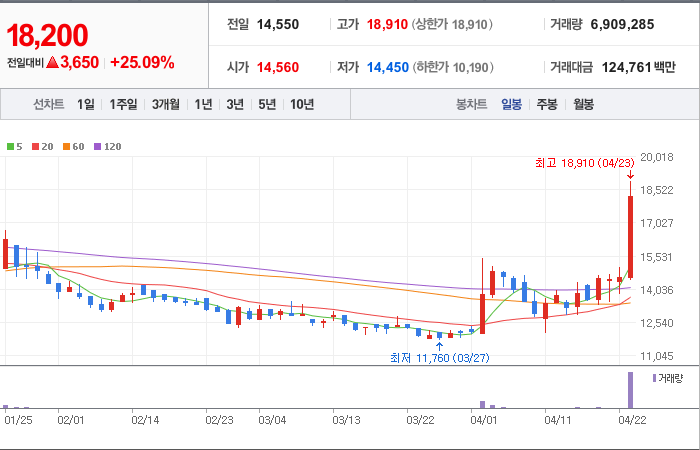700x450 pixels.
Task: Select the 일봉 daily candle chart
Action: pyautogui.click(x=511, y=105)
